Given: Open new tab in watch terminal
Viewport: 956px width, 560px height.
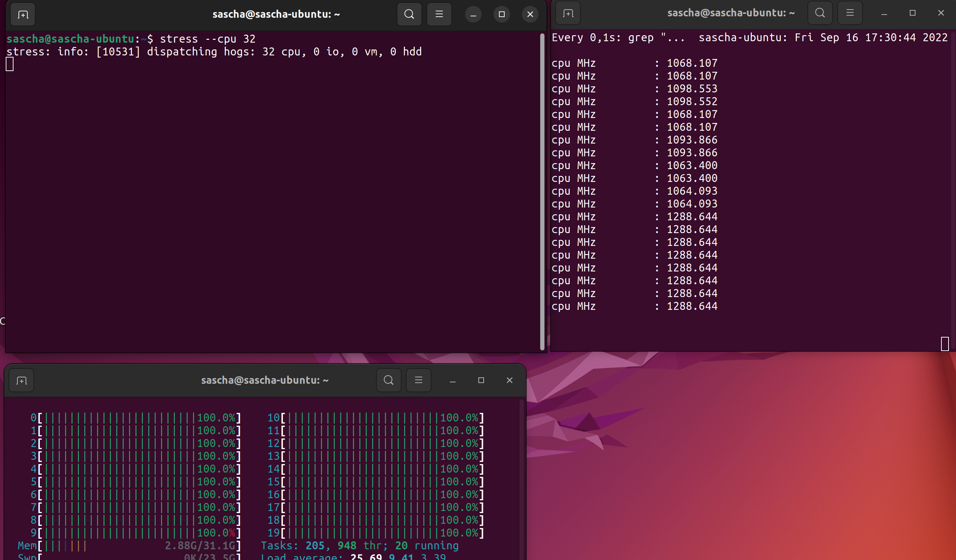Looking at the screenshot, I should pyautogui.click(x=568, y=14).
